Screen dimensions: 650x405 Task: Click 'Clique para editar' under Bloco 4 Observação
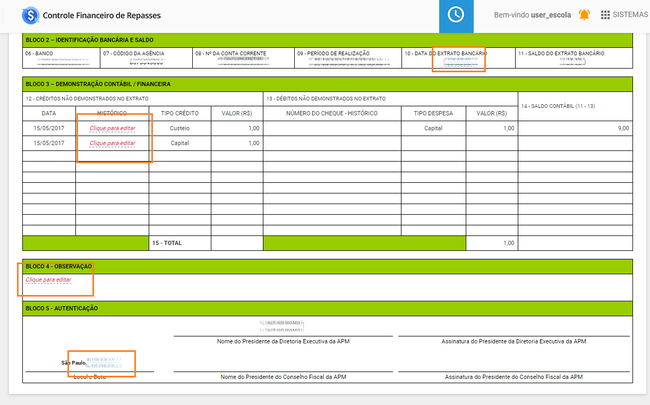49,280
